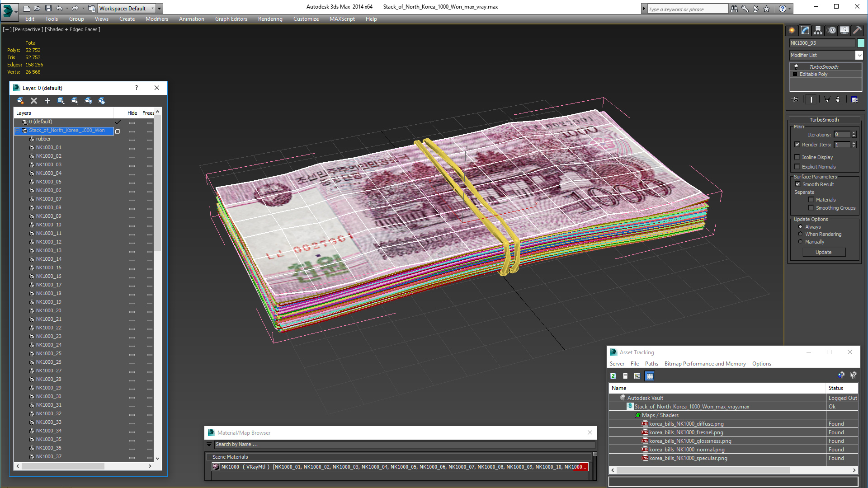Enable Separate by Materials checkbox
The width and height of the screenshot is (868, 488).
coord(811,200)
